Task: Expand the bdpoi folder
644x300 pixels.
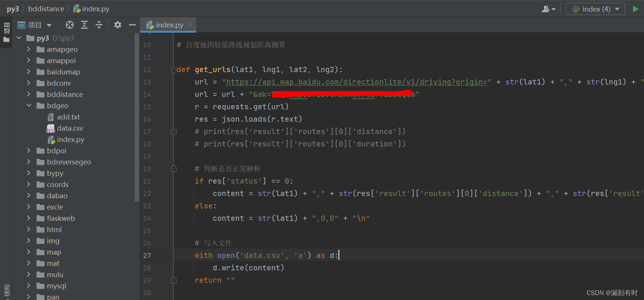Action: tap(29, 151)
